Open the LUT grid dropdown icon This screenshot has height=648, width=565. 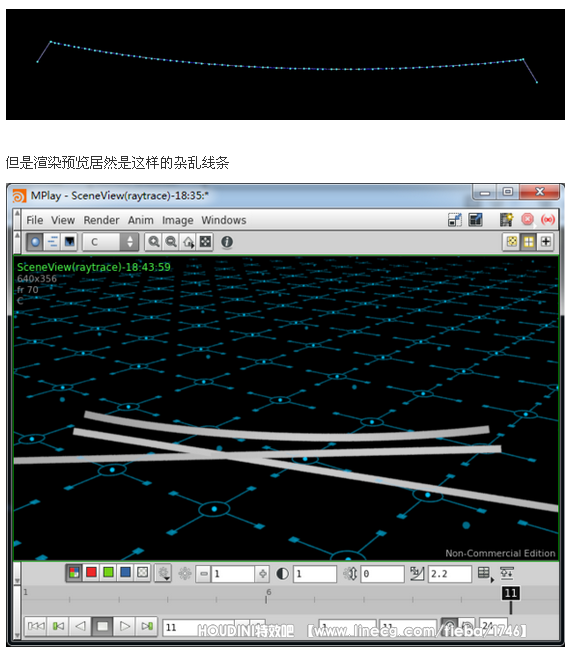coord(485,574)
